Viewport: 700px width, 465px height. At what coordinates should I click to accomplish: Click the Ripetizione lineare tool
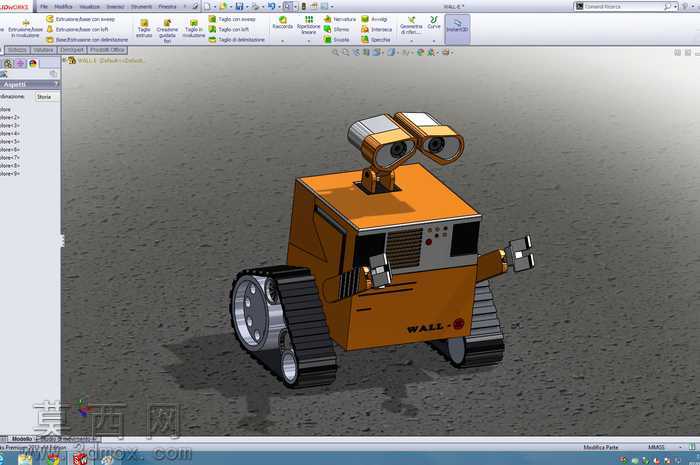tap(308, 25)
